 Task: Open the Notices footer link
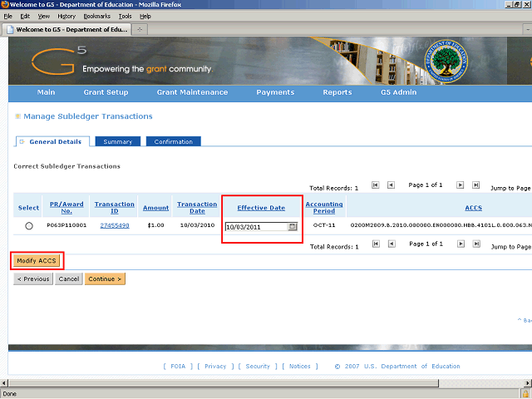point(300,366)
